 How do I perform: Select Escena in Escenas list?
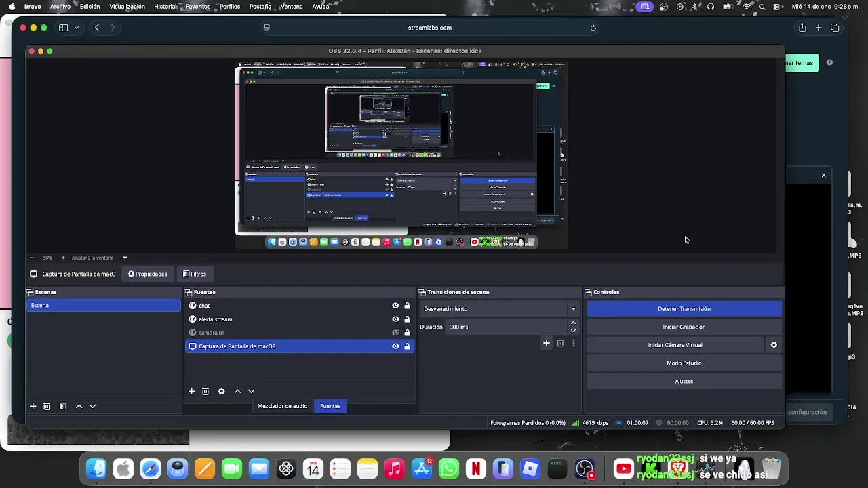pos(104,306)
